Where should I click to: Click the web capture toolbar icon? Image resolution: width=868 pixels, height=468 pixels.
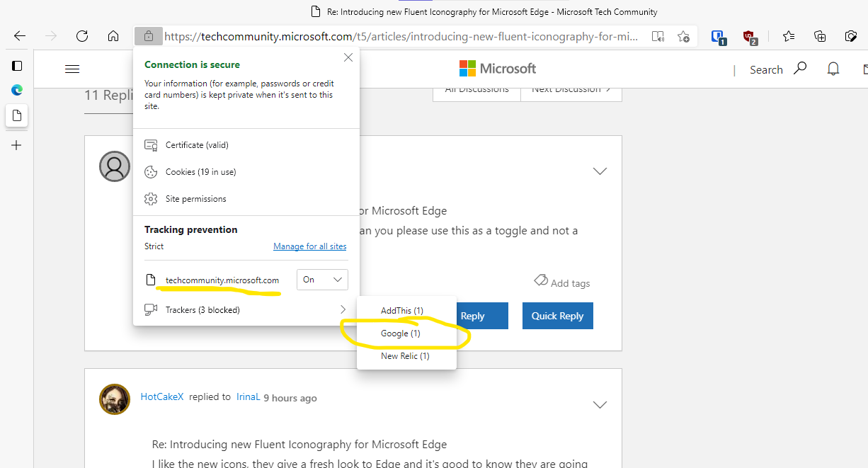[851, 36]
